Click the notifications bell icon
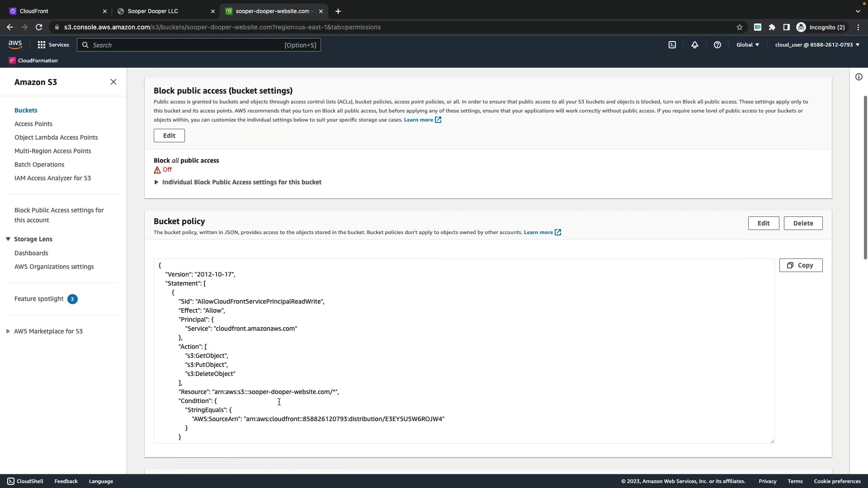This screenshot has height=488, width=868. (x=695, y=45)
